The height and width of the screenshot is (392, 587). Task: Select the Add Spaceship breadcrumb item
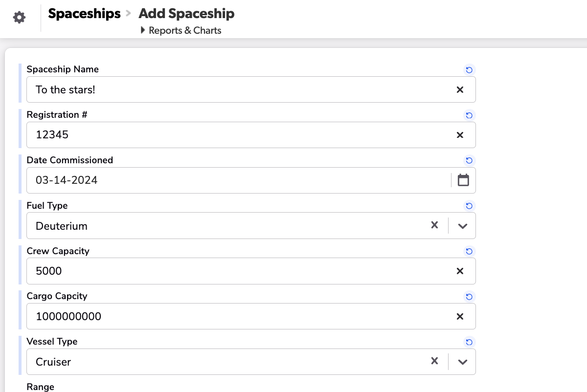click(186, 14)
